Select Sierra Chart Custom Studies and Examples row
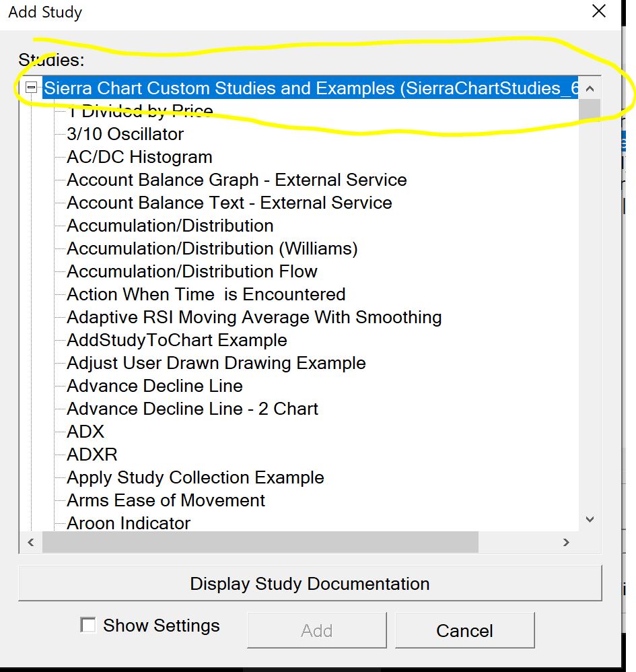 310,88
